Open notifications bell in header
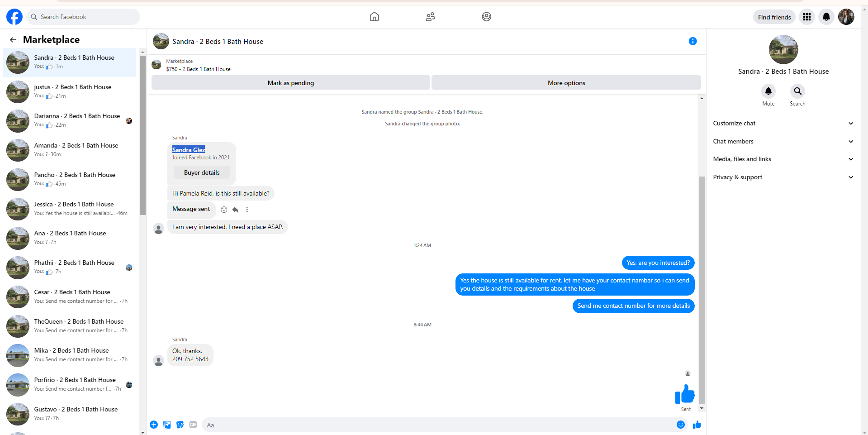The height and width of the screenshot is (435, 868). pyautogui.click(x=826, y=17)
